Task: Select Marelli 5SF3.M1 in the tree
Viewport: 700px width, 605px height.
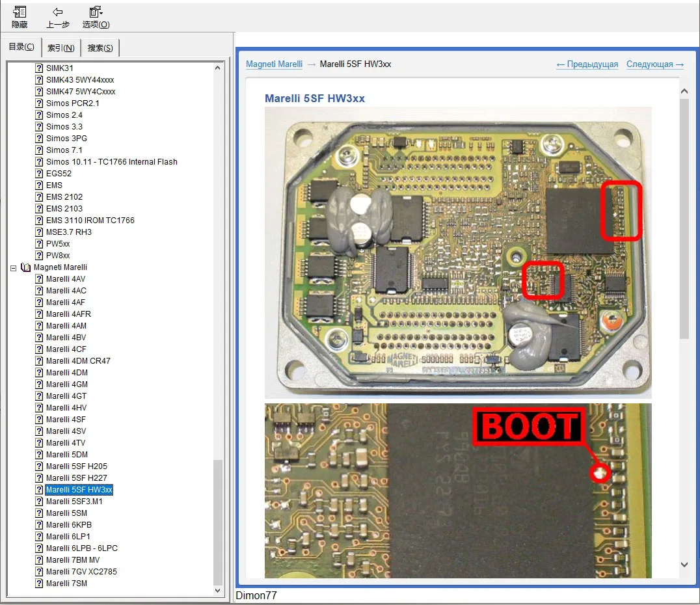Action: tap(74, 502)
